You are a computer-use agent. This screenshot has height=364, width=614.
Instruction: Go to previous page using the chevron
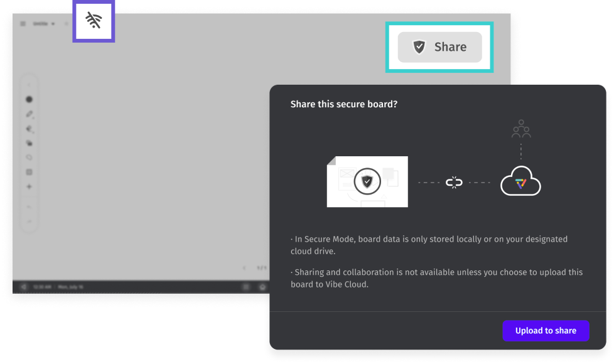coord(244,268)
